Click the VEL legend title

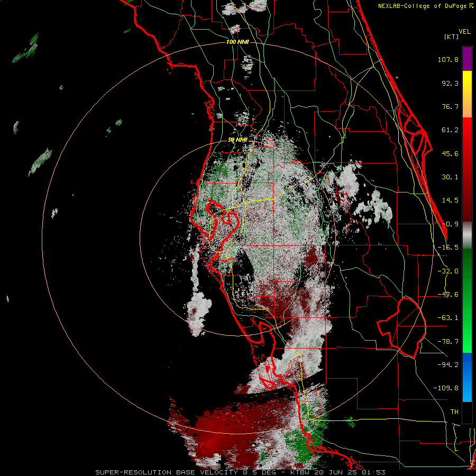point(464,32)
